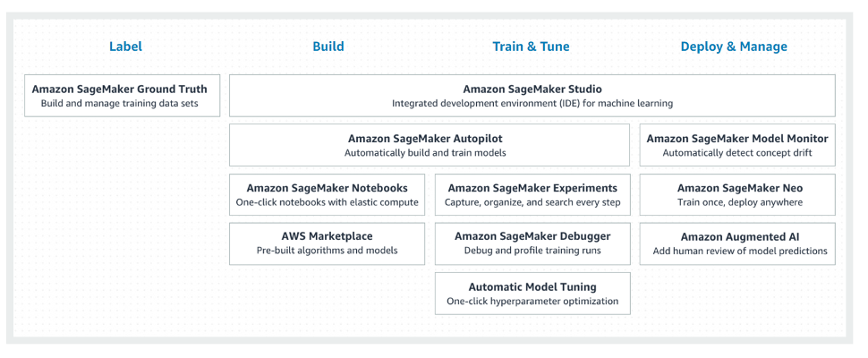Screen dimensions: 868x358
Task: Open the Amazon SageMaker Notebooks title
Action: (328, 188)
